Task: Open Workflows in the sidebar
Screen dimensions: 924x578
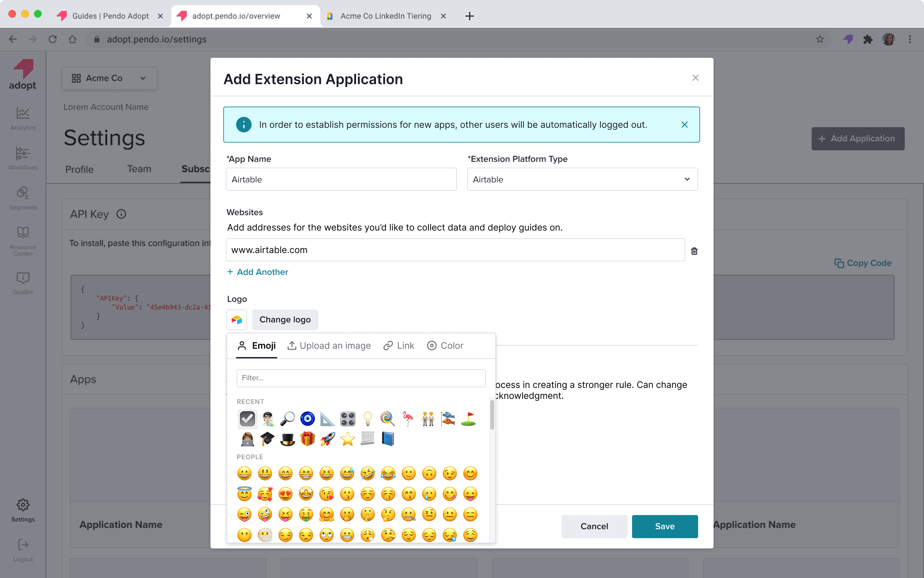Action: [x=23, y=158]
